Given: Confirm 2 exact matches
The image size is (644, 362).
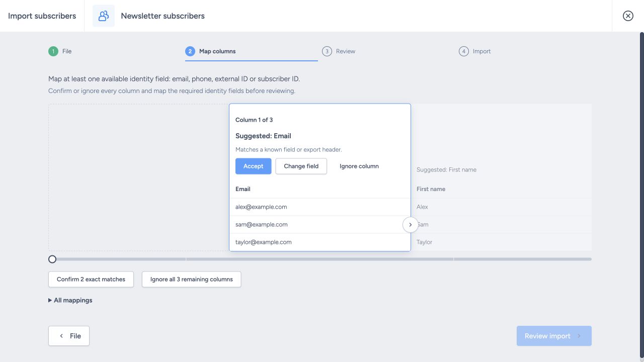Looking at the screenshot, I should [x=91, y=280].
